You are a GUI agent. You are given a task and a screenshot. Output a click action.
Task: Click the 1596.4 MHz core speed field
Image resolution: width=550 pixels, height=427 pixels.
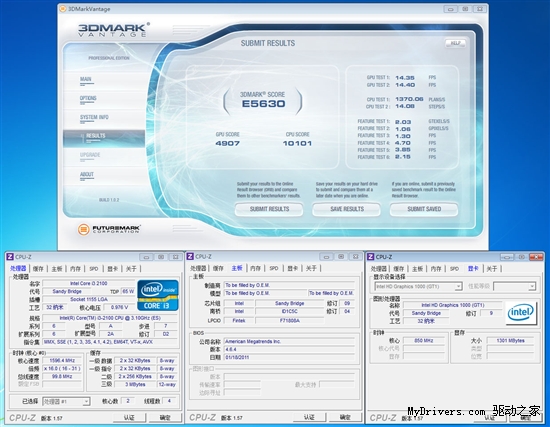tap(62, 361)
